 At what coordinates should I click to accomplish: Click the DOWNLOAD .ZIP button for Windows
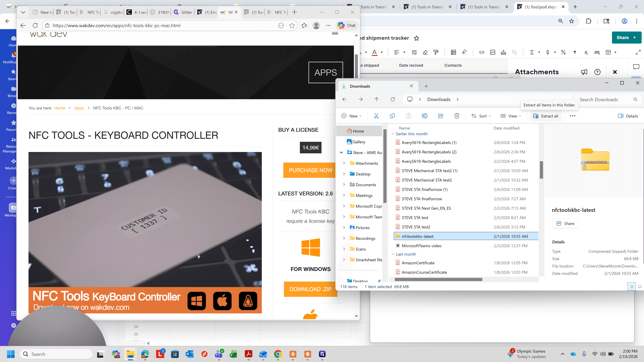310,289
